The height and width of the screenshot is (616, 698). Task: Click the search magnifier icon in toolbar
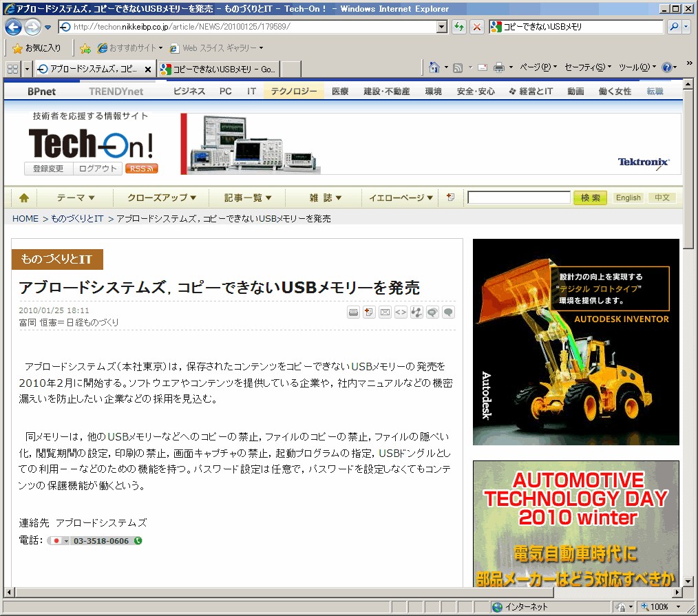pos(674,27)
